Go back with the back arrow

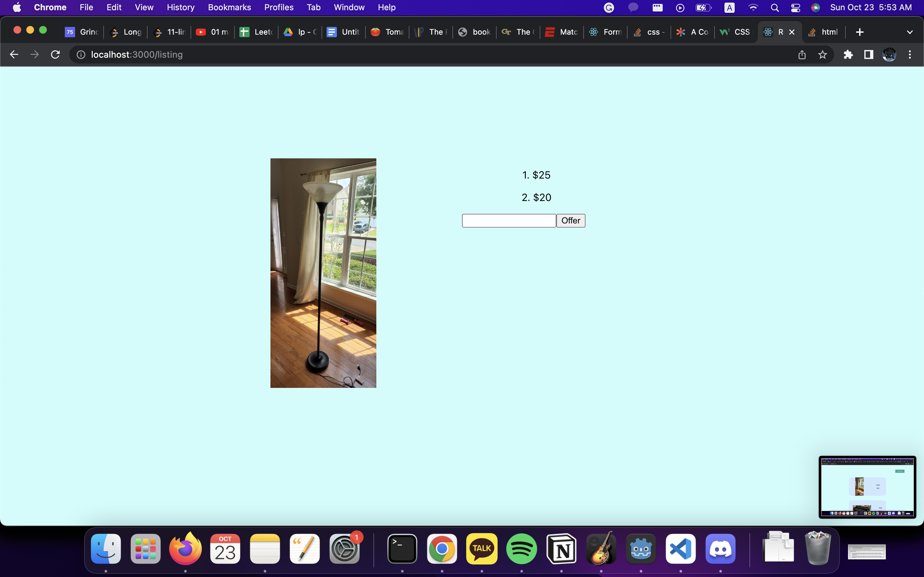(x=14, y=54)
